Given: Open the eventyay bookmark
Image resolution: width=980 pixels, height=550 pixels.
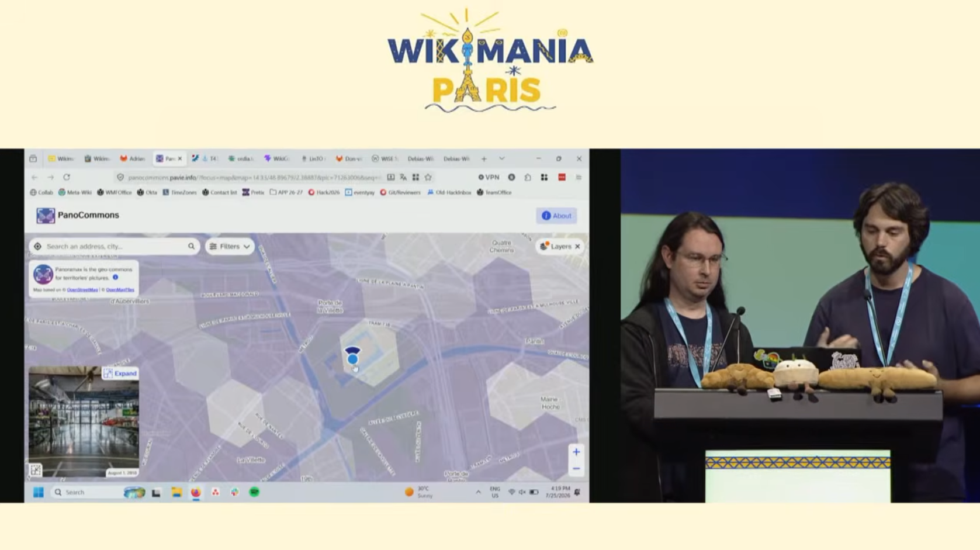Looking at the screenshot, I should click(x=359, y=192).
